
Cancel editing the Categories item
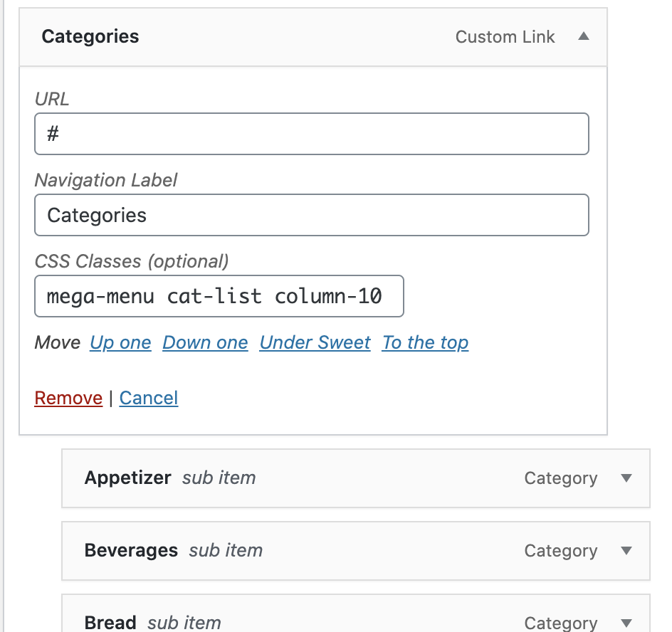pos(148,398)
